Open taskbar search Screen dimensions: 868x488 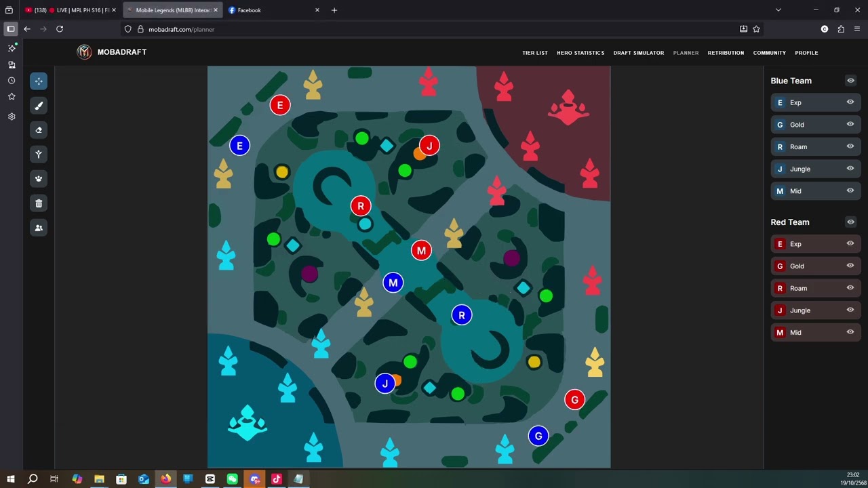tap(33, 479)
